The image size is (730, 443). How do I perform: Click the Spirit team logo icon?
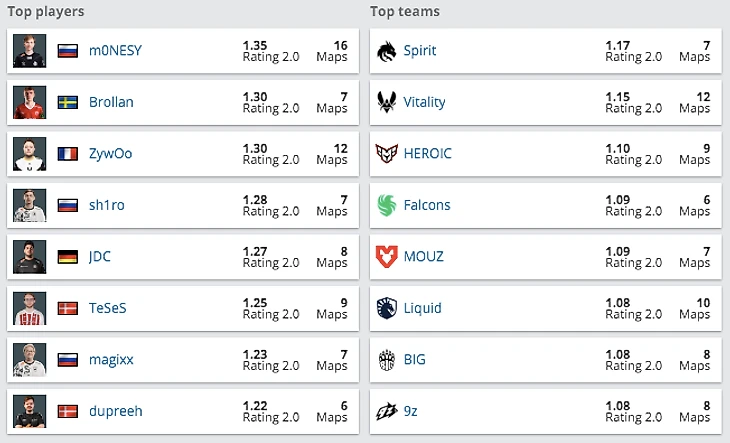point(387,51)
